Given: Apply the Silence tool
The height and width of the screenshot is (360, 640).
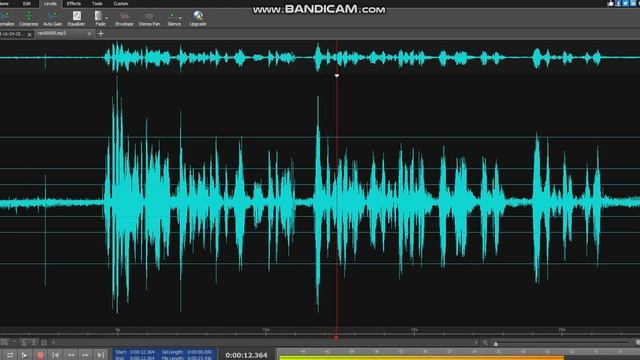Looking at the screenshot, I should pos(173,19).
